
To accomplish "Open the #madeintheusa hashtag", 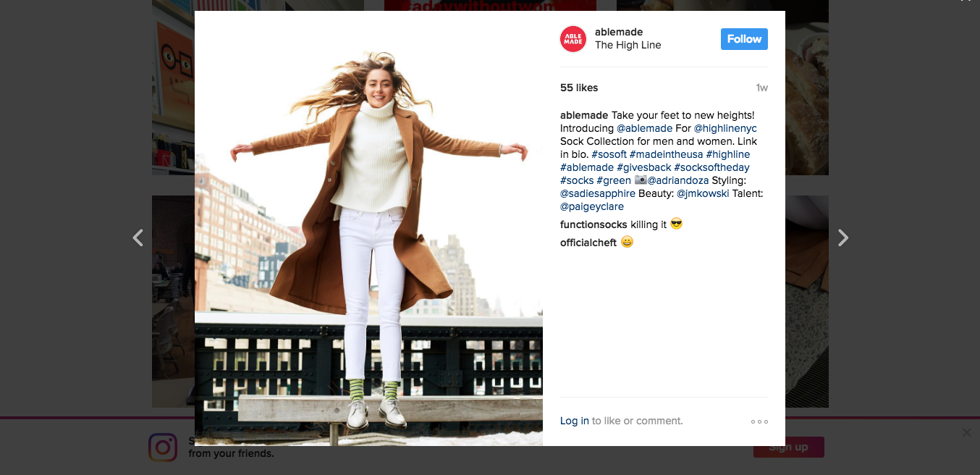I will pos(666,154).
